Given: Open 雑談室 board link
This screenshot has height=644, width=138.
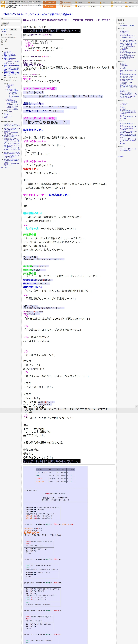Looking at the screenshot, I should [x=8, y=87].
